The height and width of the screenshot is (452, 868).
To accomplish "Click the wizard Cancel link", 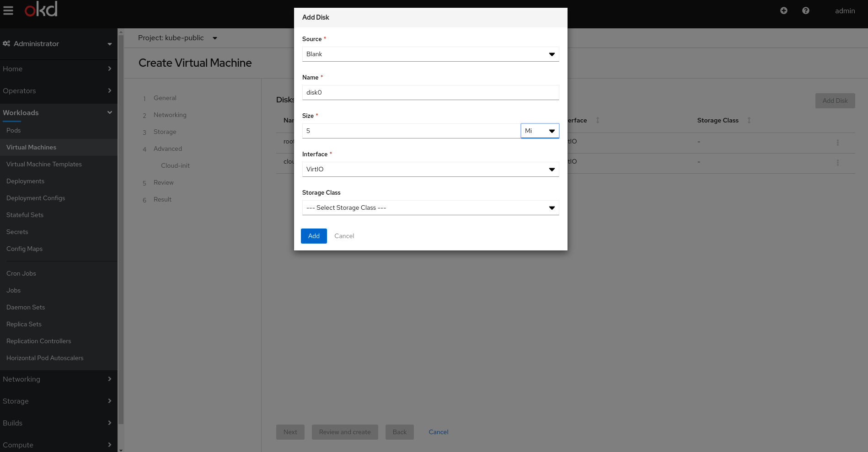I will [438, 432].
